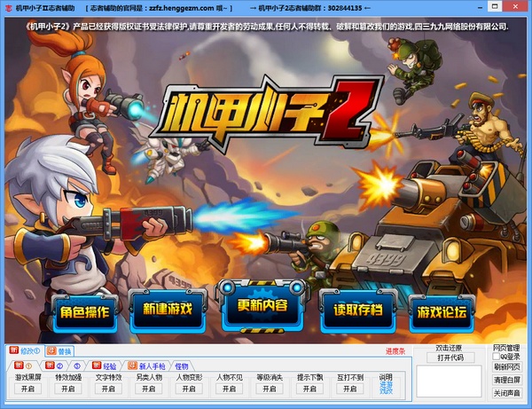The image size is (532, 409).
Task: Mute sound with 关闭声音 button
Action: 506,393
